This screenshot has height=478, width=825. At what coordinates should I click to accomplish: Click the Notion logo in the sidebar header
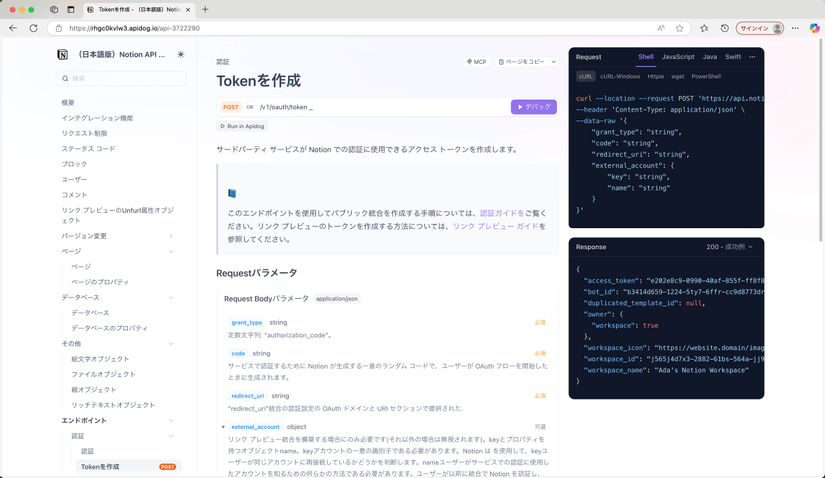(x=63, y=55)
